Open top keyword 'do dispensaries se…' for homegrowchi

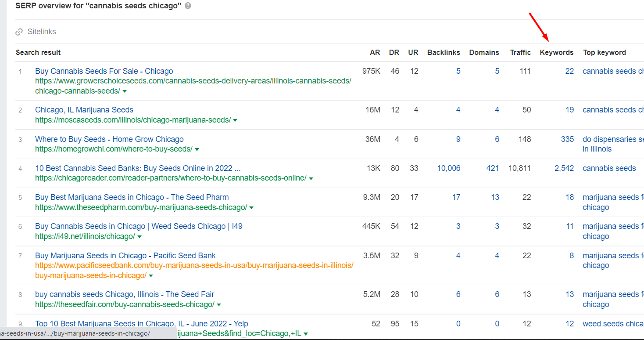point(613,144)
